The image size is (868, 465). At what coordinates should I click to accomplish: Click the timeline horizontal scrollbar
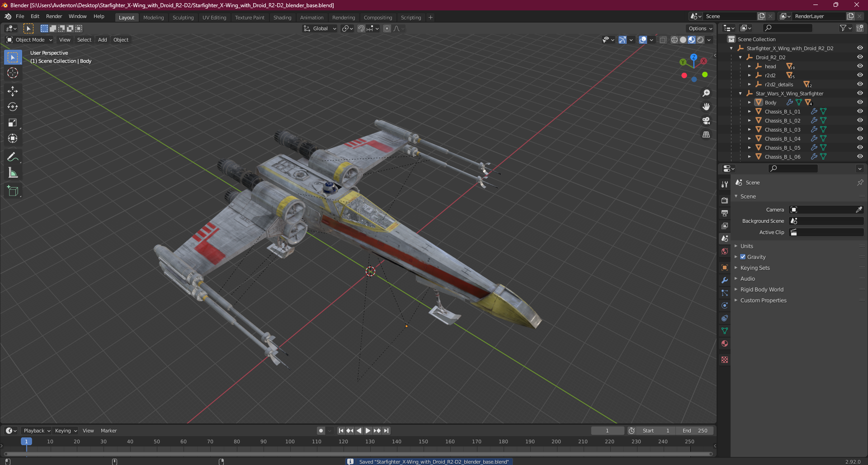coord(358,454)
